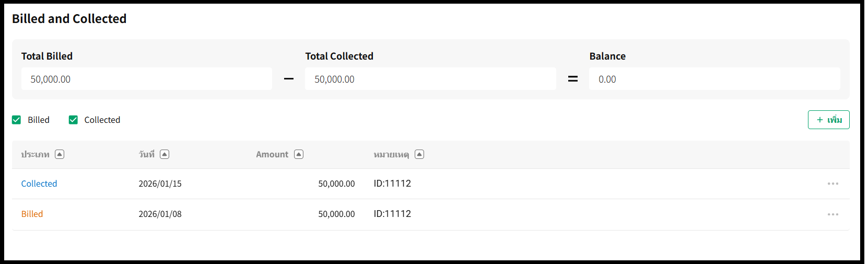Open the Billed entry link
Image resolution: width=868 pixels, height=264 pixels.
point(32,214)
